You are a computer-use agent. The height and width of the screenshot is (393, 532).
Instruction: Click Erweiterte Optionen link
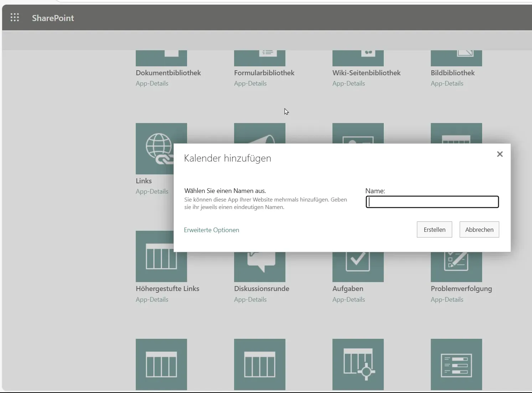point(211,230)
